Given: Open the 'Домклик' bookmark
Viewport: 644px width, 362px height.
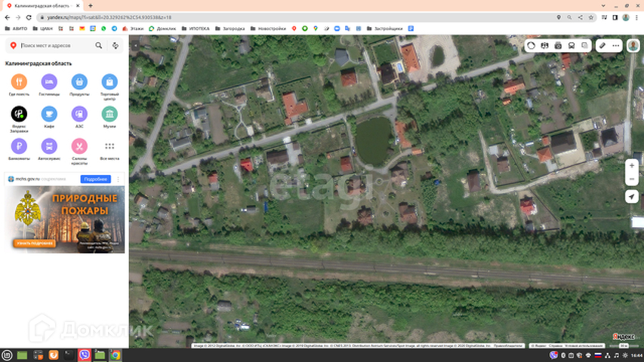Looking at the screenshot, I should pos(162,29).
